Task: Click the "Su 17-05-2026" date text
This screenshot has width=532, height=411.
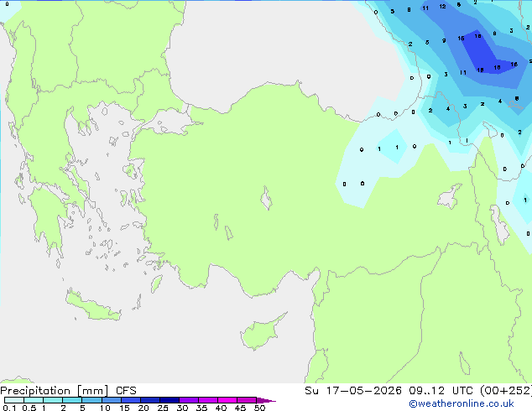Action: tap(353, 391)
